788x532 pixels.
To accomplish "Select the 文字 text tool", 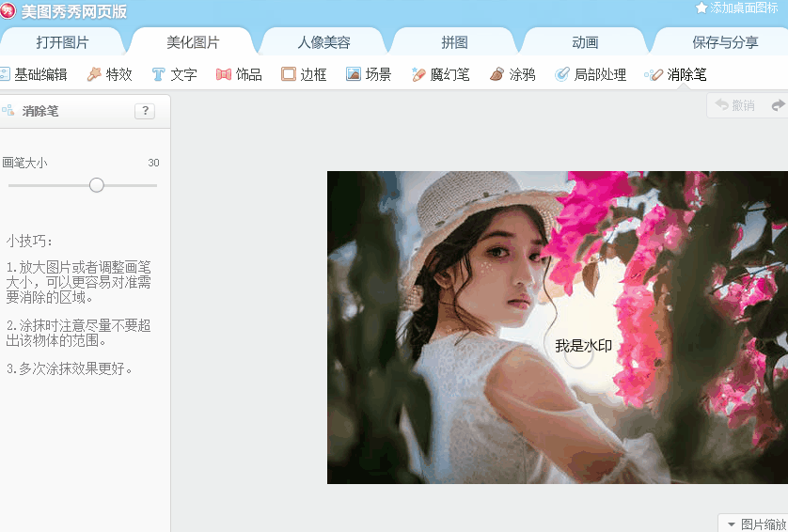I will click(x=174, y=74).
